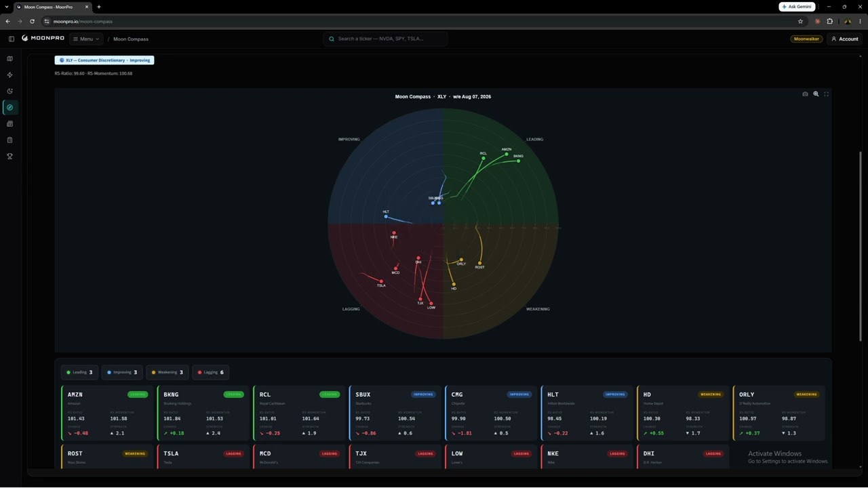This screenshot has width=868, height=488.
Task: Open the ROST Ross Stores card
Action: 106,457
